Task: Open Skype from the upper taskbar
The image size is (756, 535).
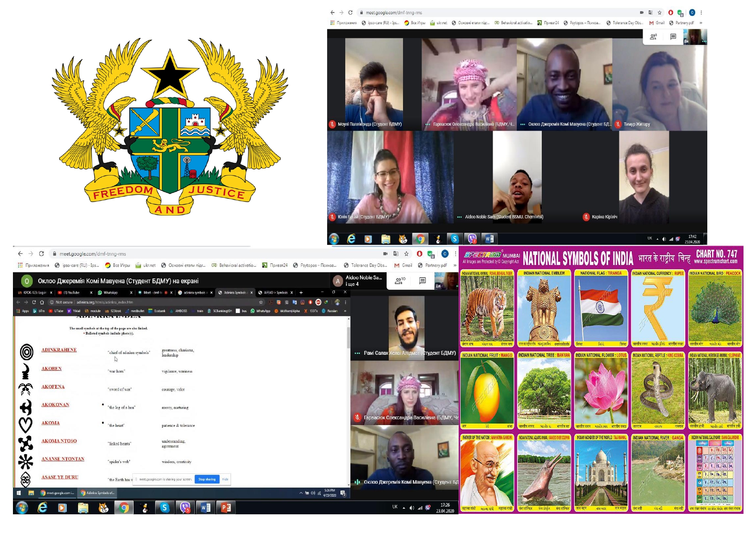Action: 455,238
